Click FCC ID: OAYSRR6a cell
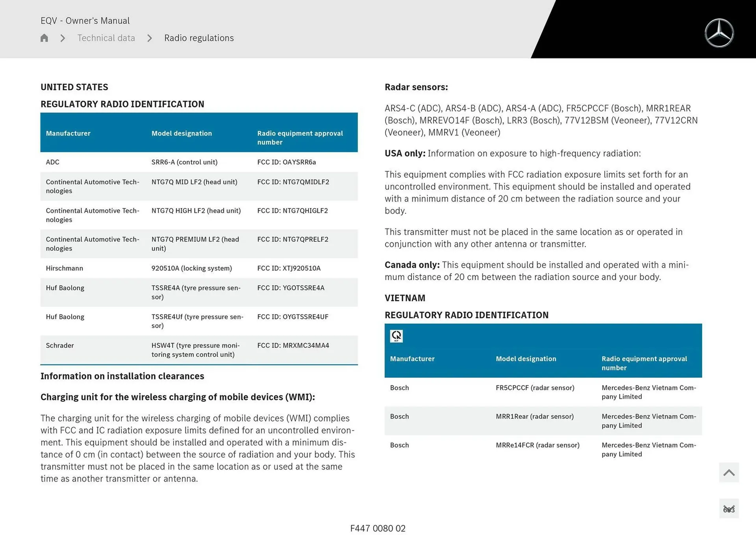This screenshot has width=756, height=535. (286, 162)
